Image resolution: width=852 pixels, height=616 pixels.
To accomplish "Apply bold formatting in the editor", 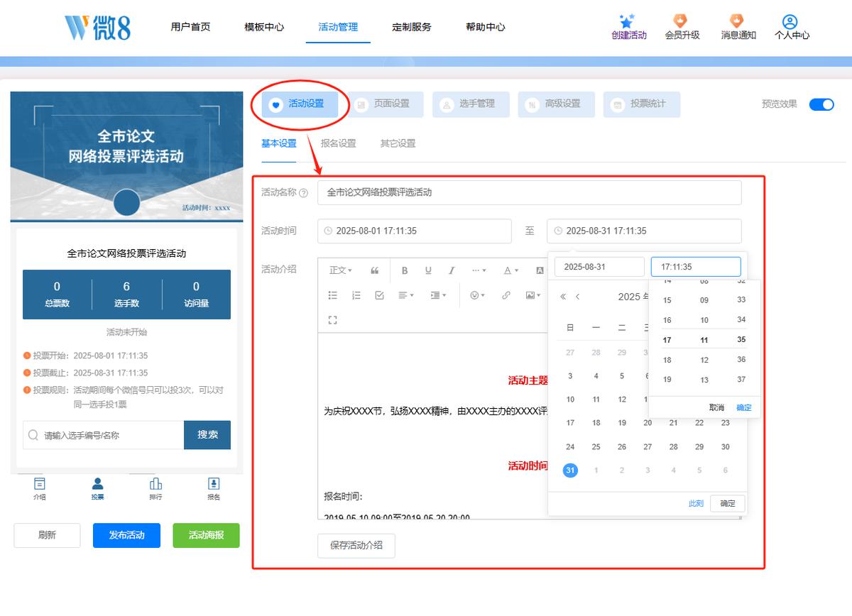I will 405,270.
